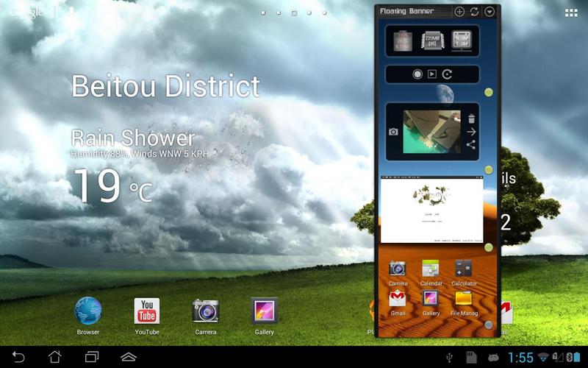588x368 pixels.
Task: Expand the Floating Banner dropdown arrow
Action: [x=490, y=12]
